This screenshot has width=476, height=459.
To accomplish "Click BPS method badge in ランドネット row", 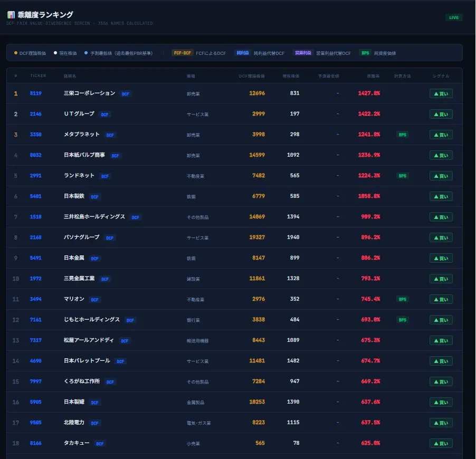I will click(403, 176).
